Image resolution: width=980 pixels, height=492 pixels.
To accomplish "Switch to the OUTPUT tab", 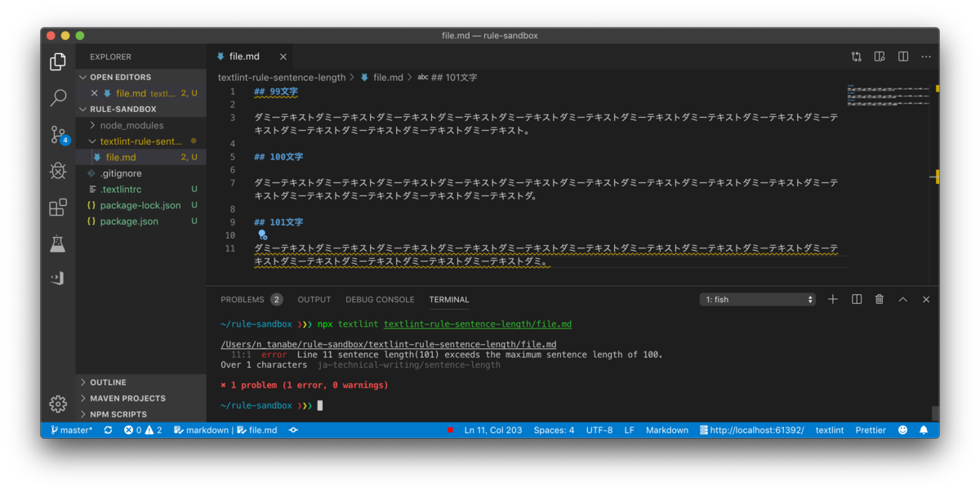I will [x=314, y=299].
